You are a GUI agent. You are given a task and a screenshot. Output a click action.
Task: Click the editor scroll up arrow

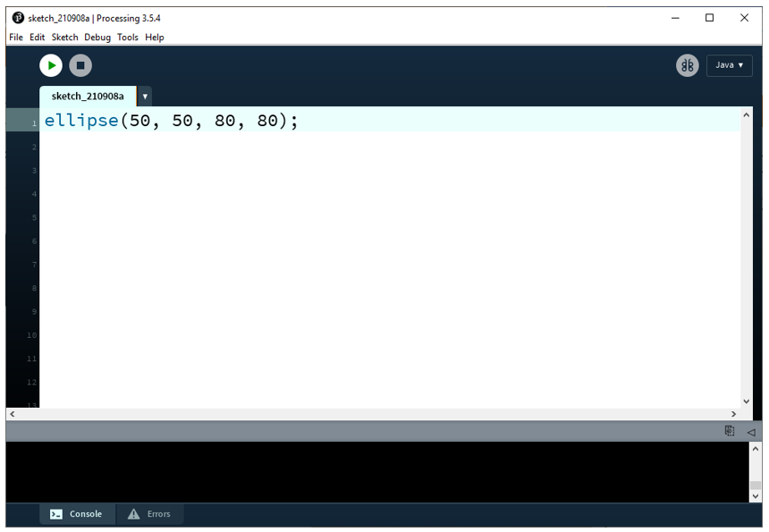[747, 115]
